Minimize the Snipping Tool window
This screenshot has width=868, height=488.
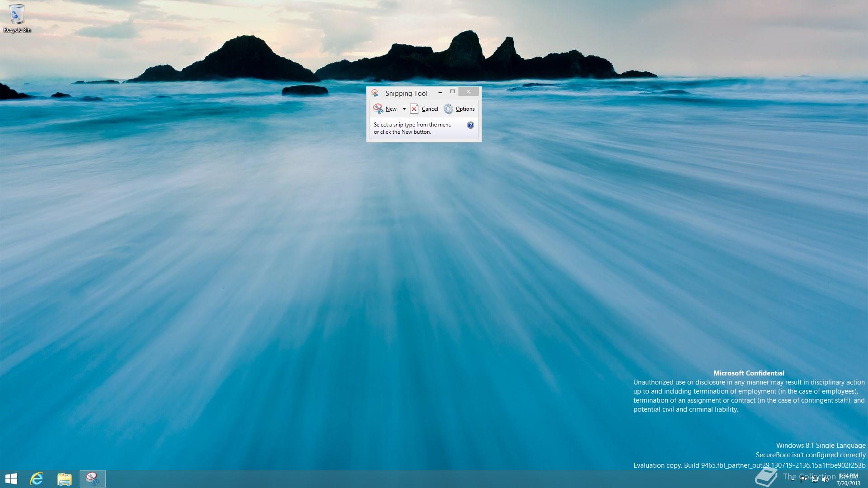440,92
